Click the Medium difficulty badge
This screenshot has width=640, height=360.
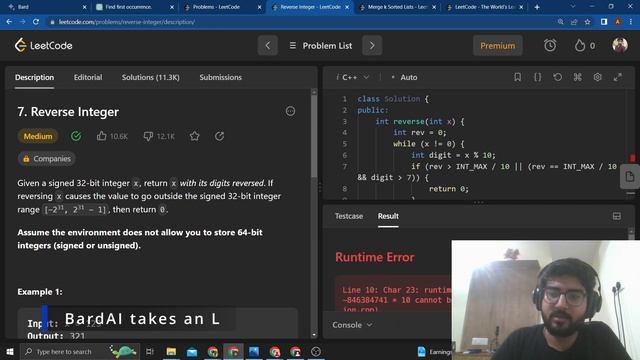(x=38, y=136)
